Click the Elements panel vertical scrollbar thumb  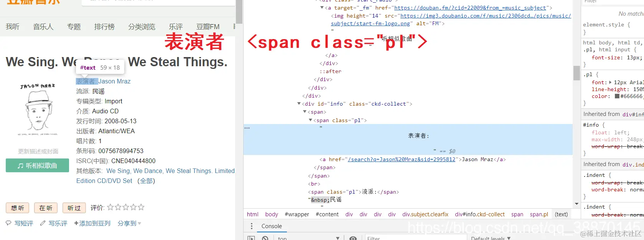(x=576, y=73)
